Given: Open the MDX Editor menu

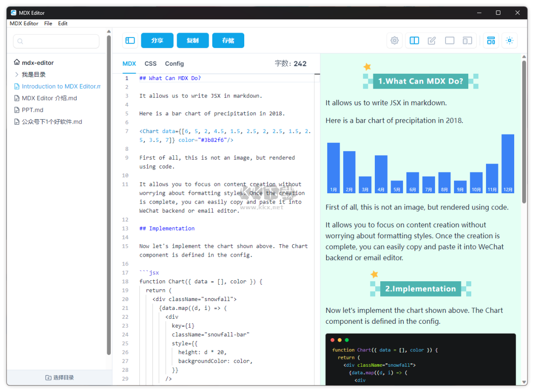Looking at the screenshot, I should pos(24,23).
